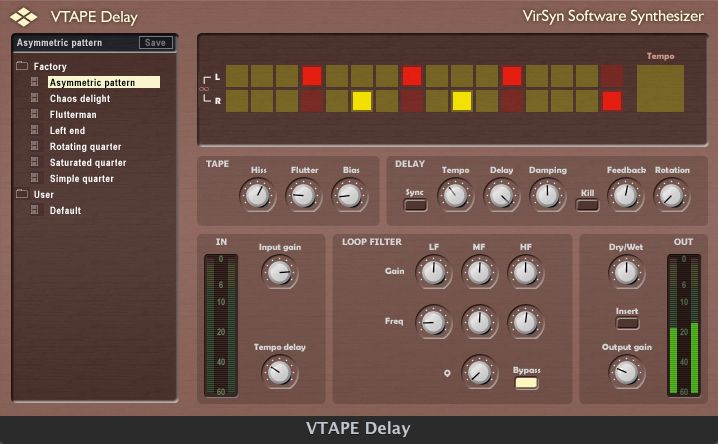Select the Chaos delight preset

[80, 98]
